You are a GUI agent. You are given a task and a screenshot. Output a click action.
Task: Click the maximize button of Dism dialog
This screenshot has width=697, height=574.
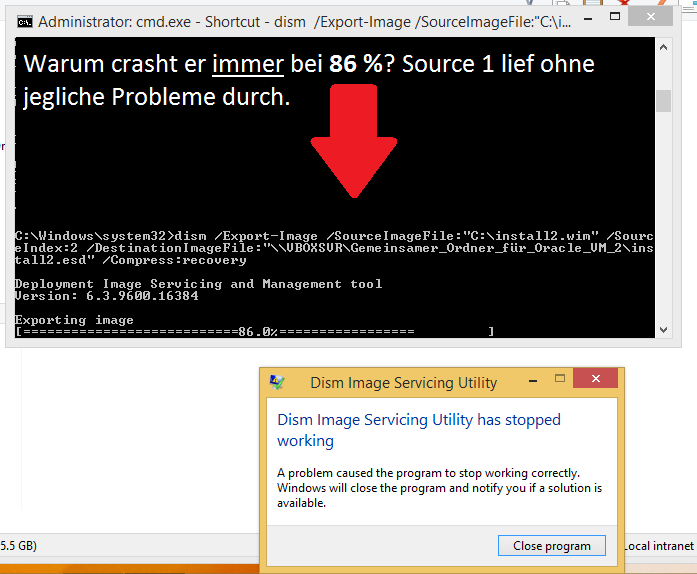click(560, 378)
